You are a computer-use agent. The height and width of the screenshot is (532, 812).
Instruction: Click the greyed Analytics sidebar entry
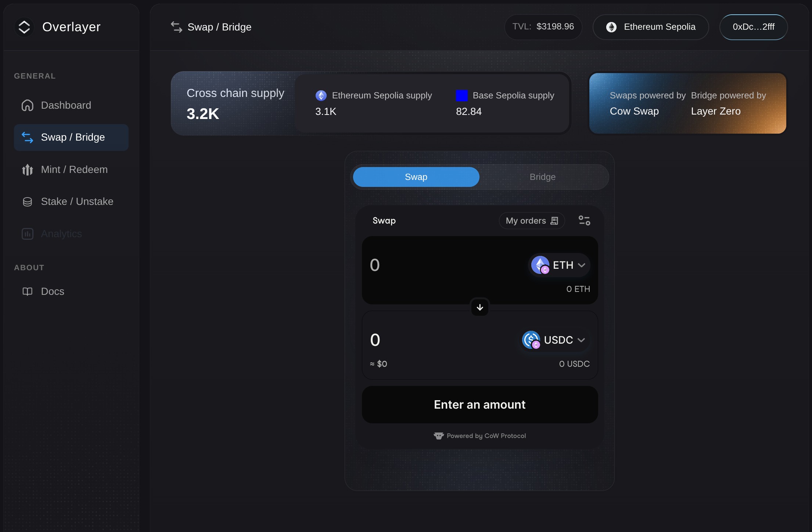[71, 234]
